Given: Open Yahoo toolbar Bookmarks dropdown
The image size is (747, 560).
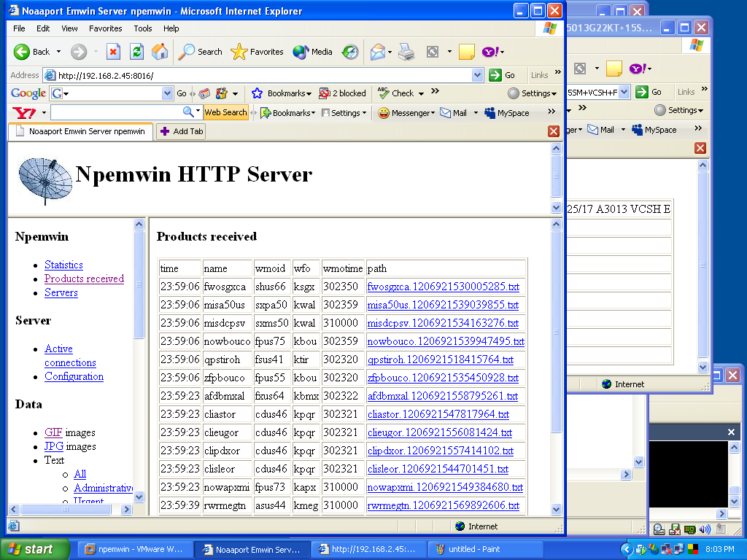Looking at the screenshot, I should pos(287,113).
